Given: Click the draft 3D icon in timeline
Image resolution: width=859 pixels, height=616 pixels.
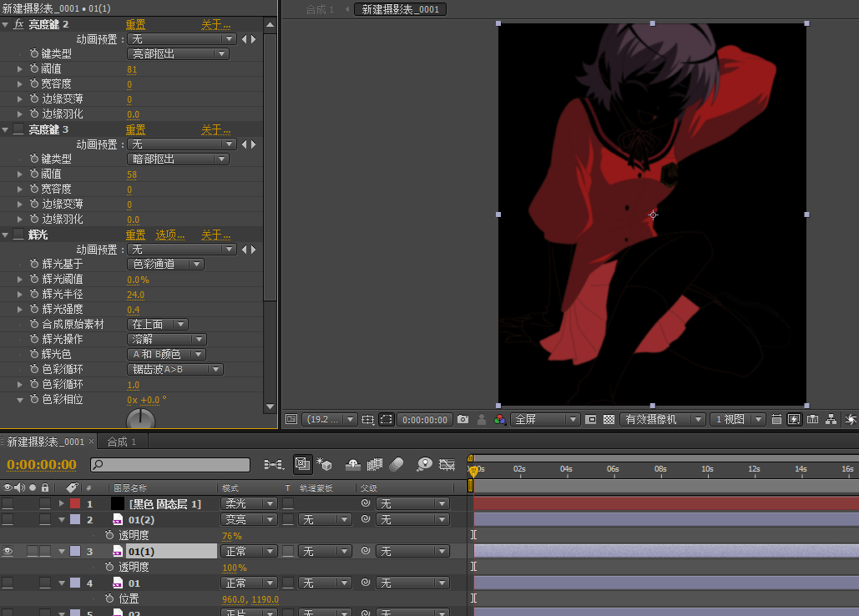Looking at the screenshot, I should [x=325, y=464].
